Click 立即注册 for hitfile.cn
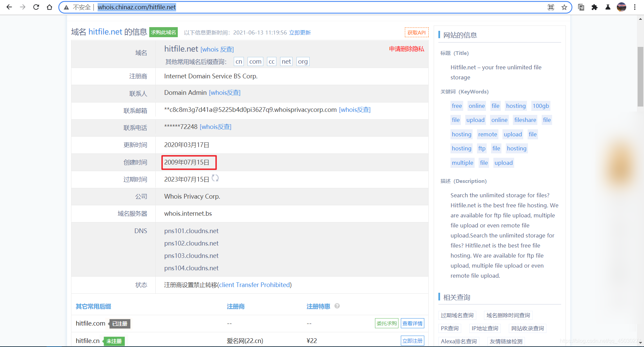Image resolution: width=644 pixels, height=347 pixels. tap(413, 341)
